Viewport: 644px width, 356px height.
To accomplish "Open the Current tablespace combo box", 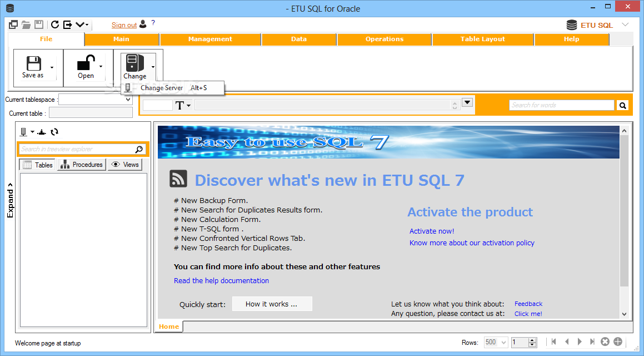I will tap(96, 100).
